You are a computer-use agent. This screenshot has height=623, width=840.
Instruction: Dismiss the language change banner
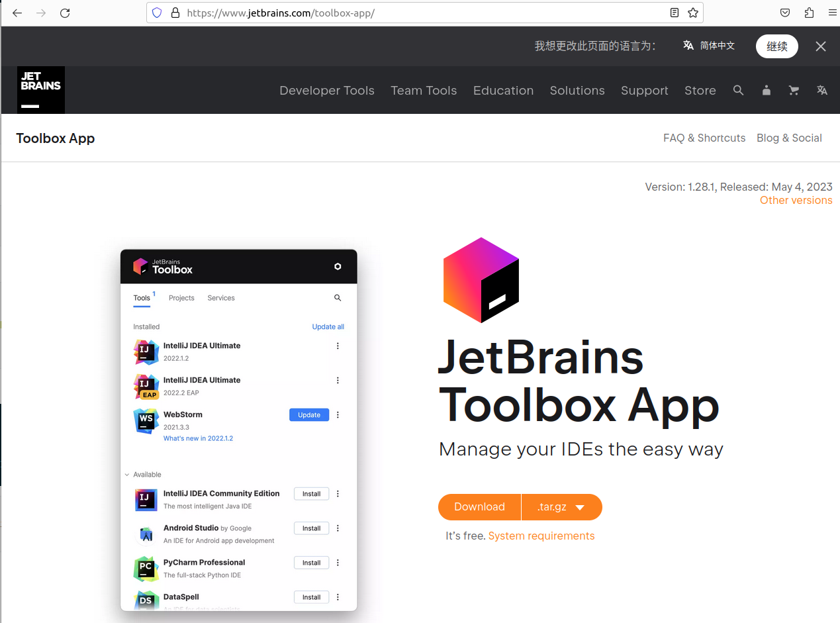[820, 46]
